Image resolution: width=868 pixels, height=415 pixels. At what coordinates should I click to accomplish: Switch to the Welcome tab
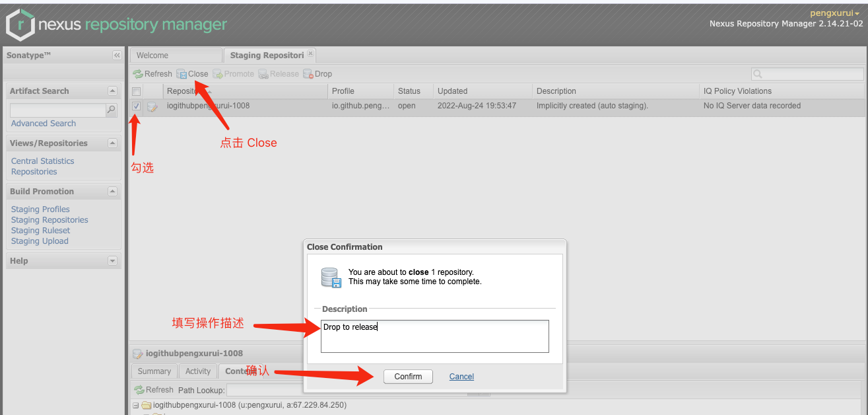176,56
